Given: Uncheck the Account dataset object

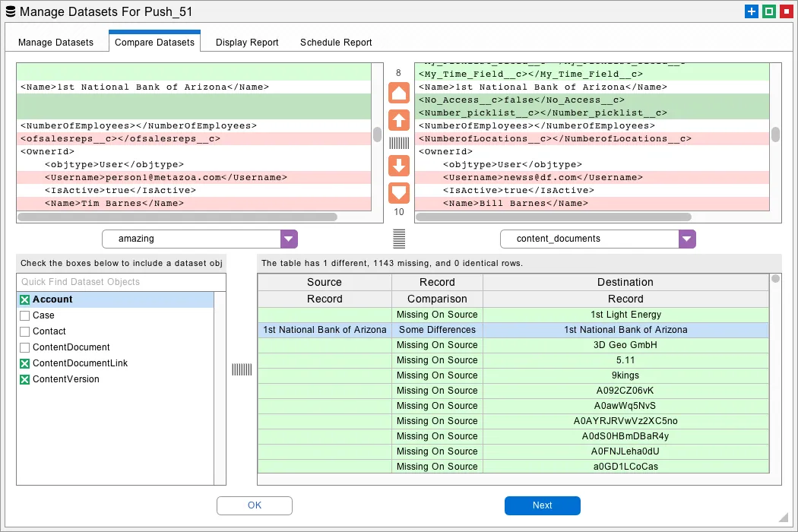Looking at the screenshot, I should [25, 300].
